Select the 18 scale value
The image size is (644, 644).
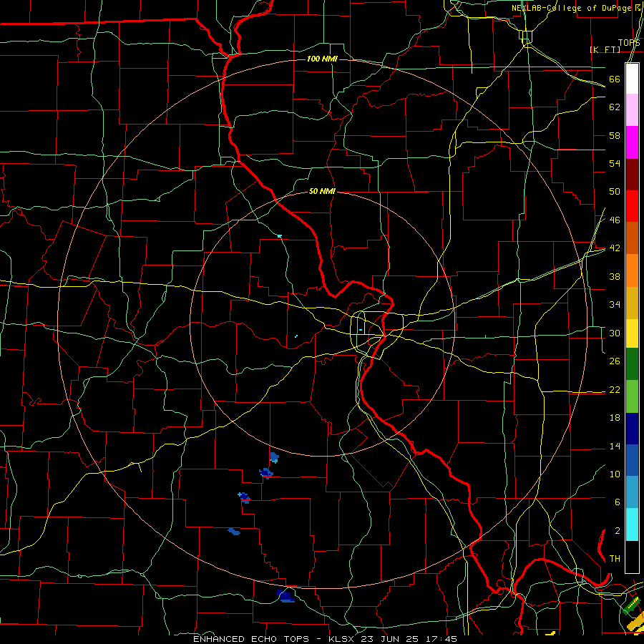coord(615,418)
